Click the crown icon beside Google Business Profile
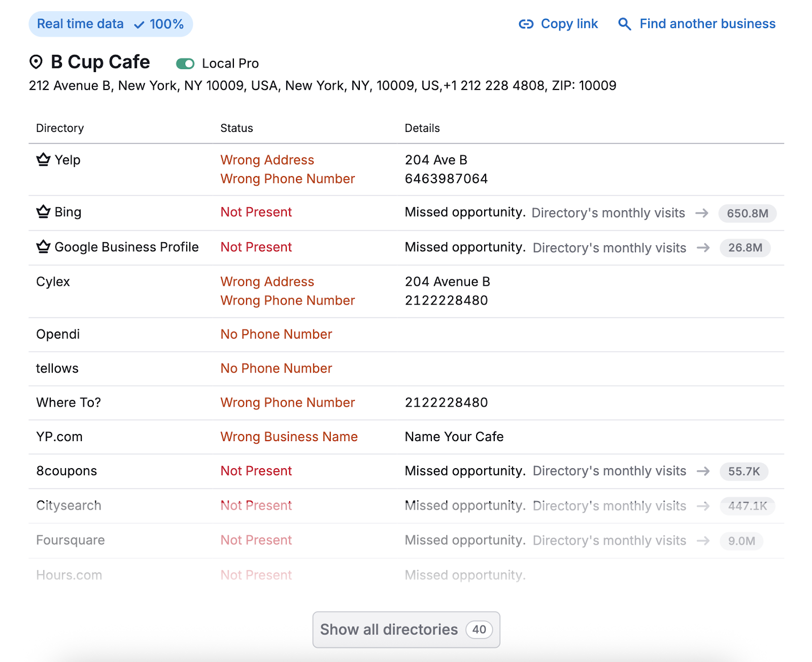Screen dimensions: 812x662 point(42,247)
